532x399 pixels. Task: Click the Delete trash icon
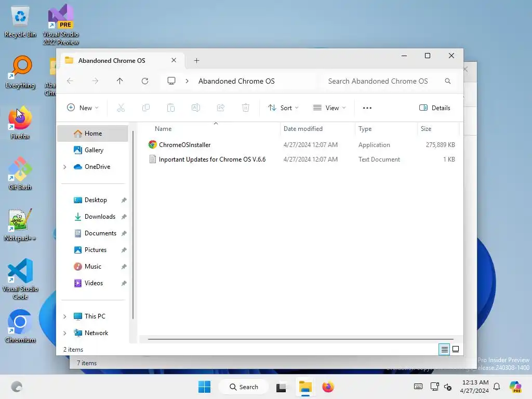246,108
